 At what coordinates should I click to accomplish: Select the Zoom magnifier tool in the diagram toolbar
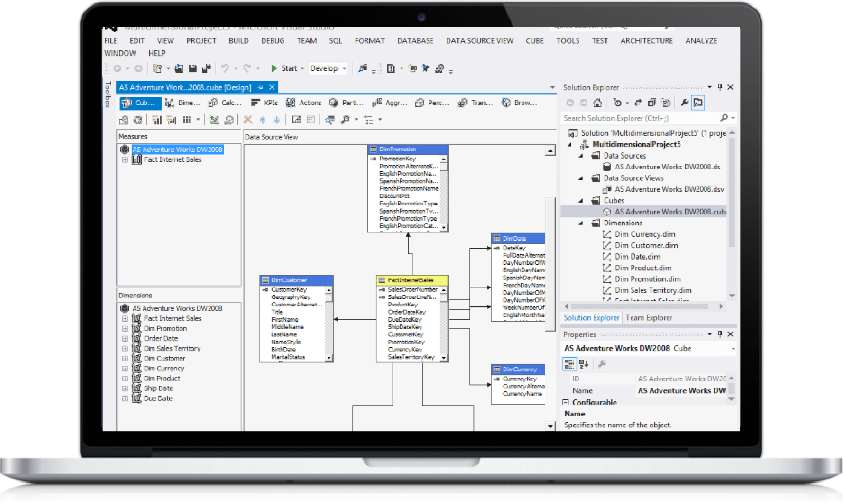click(x=346, y=120)
